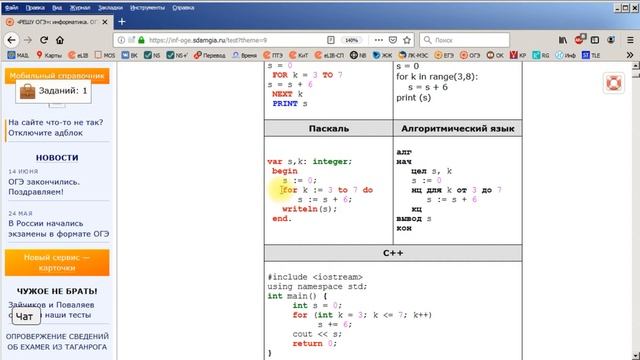This screenshot has height=360, width=640.
Task: Save the page to Pocket
Action: (x=393, y=40)
